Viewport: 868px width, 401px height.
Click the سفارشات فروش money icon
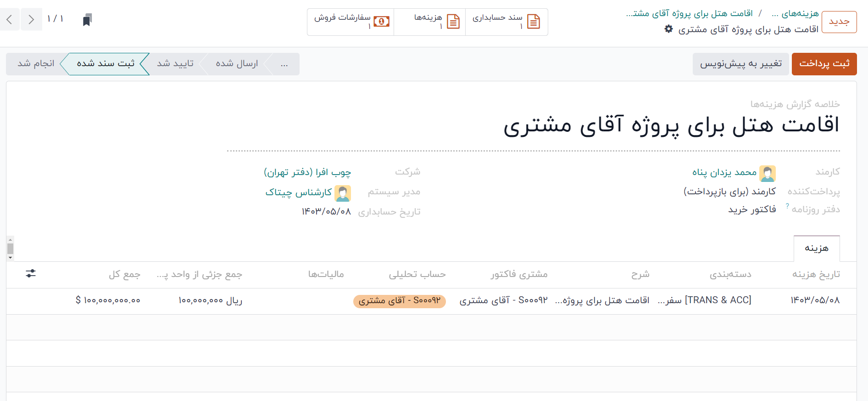coord(381,22)
